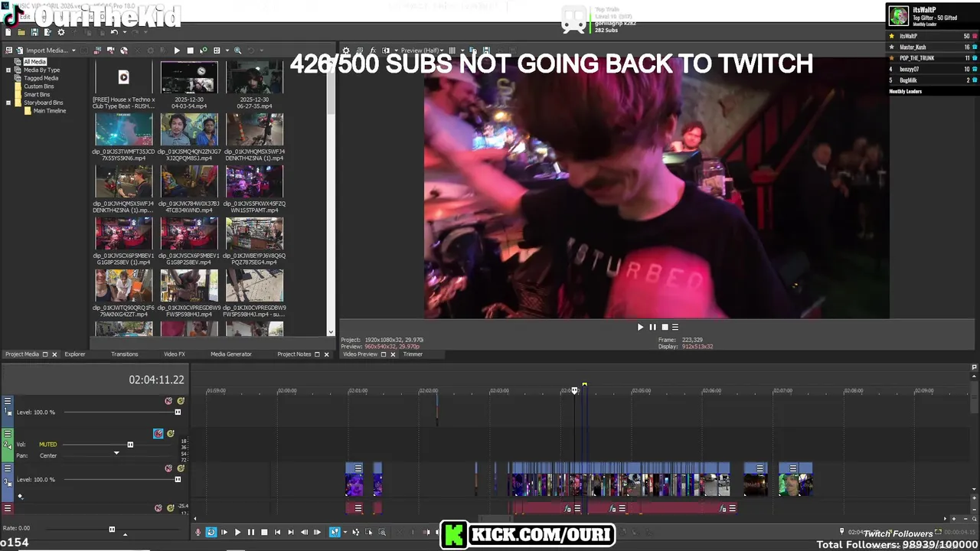Screen dimensions: 980x551
Task: Mute the bottom audio track
Action: (x=158, y=508)
